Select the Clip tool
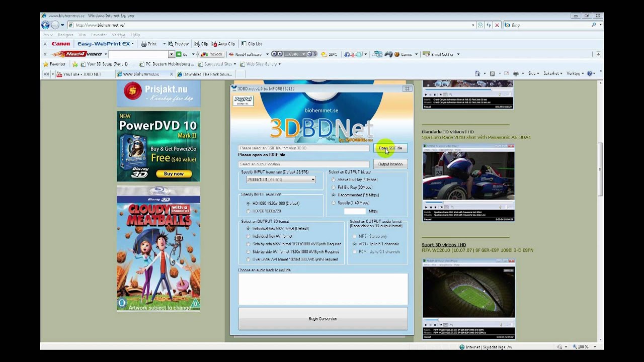The width and height of the screenshot is (644, 362). point(201,44)
